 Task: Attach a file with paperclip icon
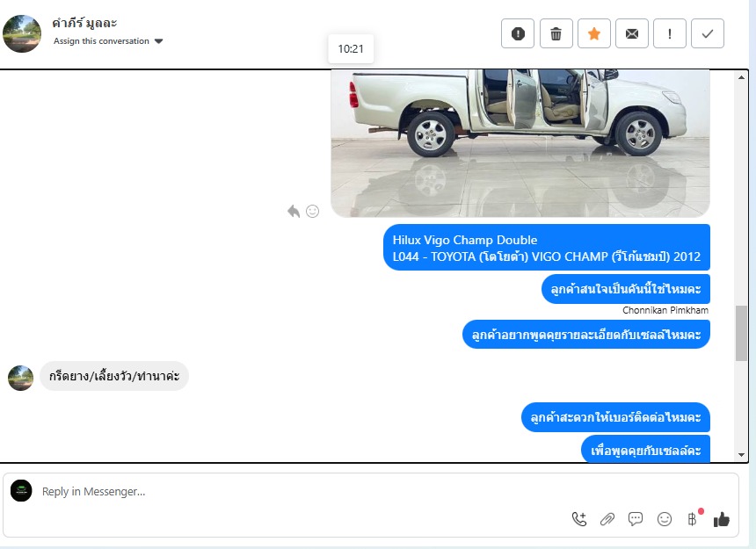[607, 519]
